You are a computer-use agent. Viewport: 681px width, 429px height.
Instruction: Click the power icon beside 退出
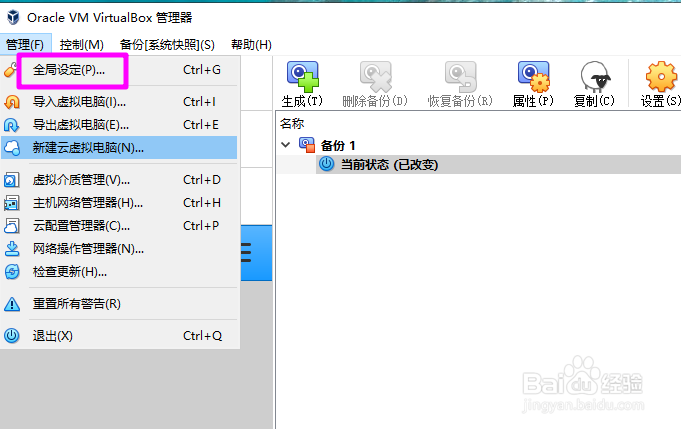12,336
